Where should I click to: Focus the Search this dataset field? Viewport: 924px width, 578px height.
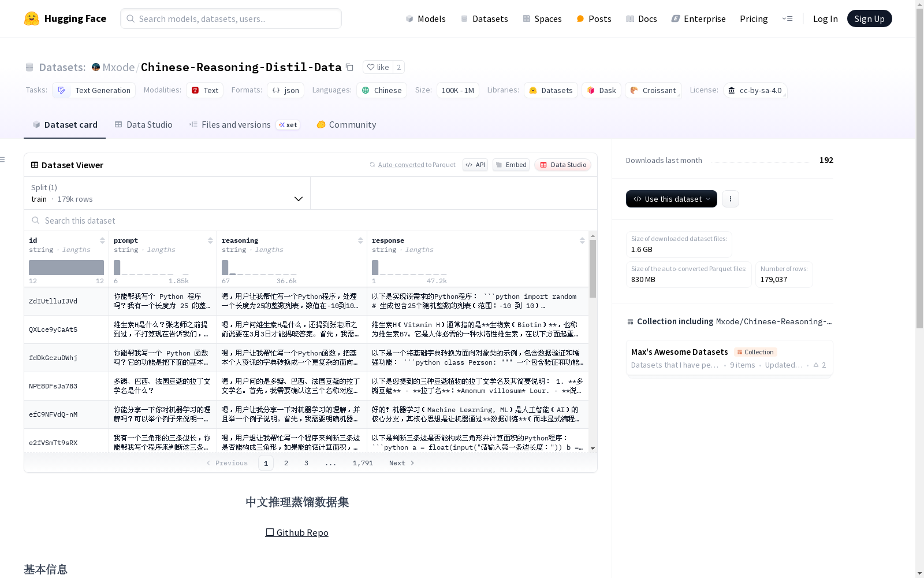tap(311, 220)
